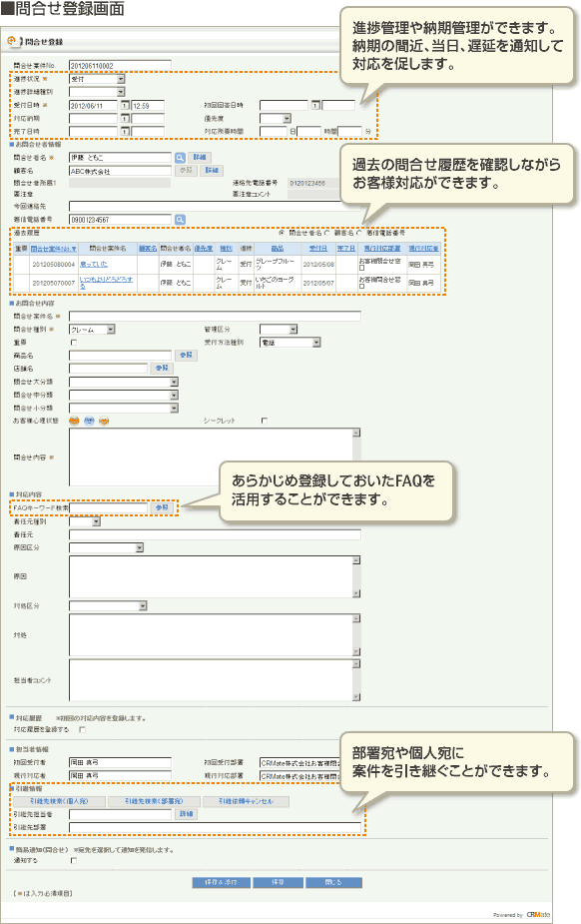Image resolution: width=581 pixels, height=924 pixels.
Task: Click 受付日時 time field showing 12:59
Action: coord(148,106)
